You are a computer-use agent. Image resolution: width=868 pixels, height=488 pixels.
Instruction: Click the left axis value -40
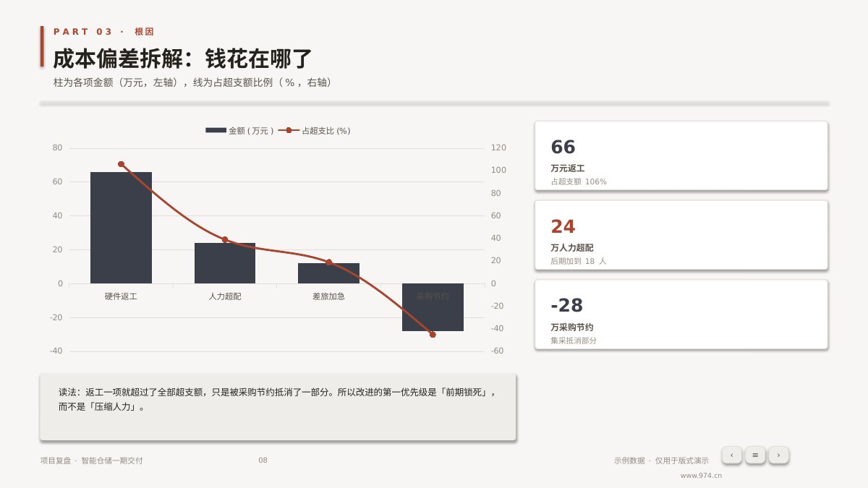[56, 351]
